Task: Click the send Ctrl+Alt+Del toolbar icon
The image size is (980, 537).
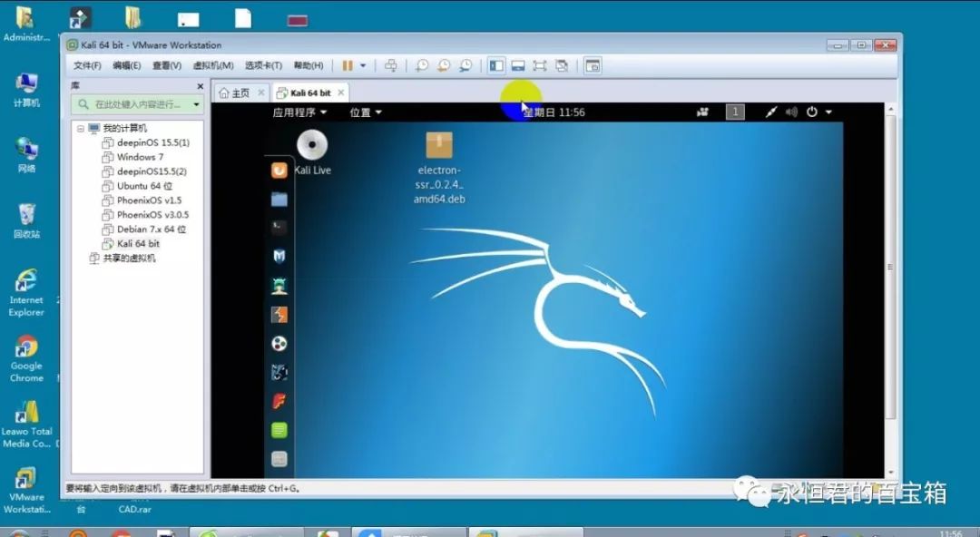Action: coord(391,65)
